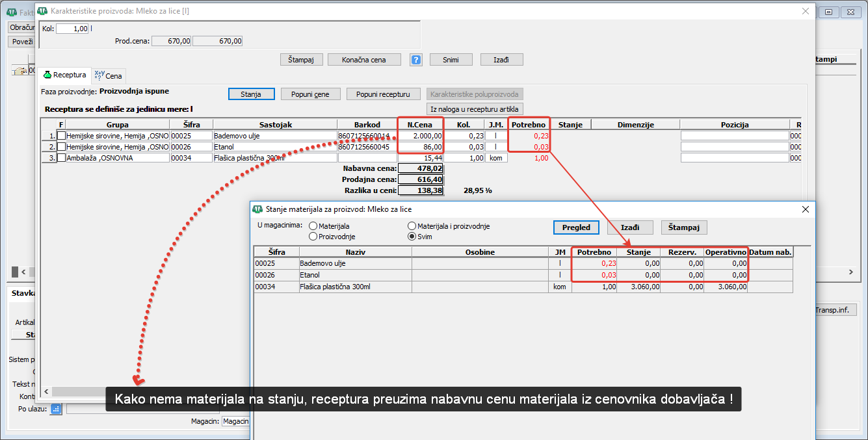Select the Proizvodnje radio option
Image resolution: width=868 pixels, height=440 pixels.
click(313, 237)
